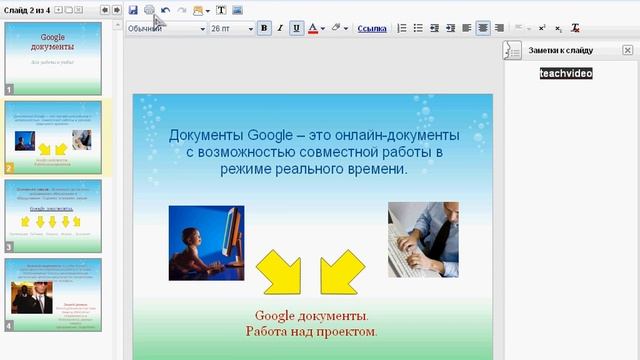Redo the undone action

tap(182, 10)
